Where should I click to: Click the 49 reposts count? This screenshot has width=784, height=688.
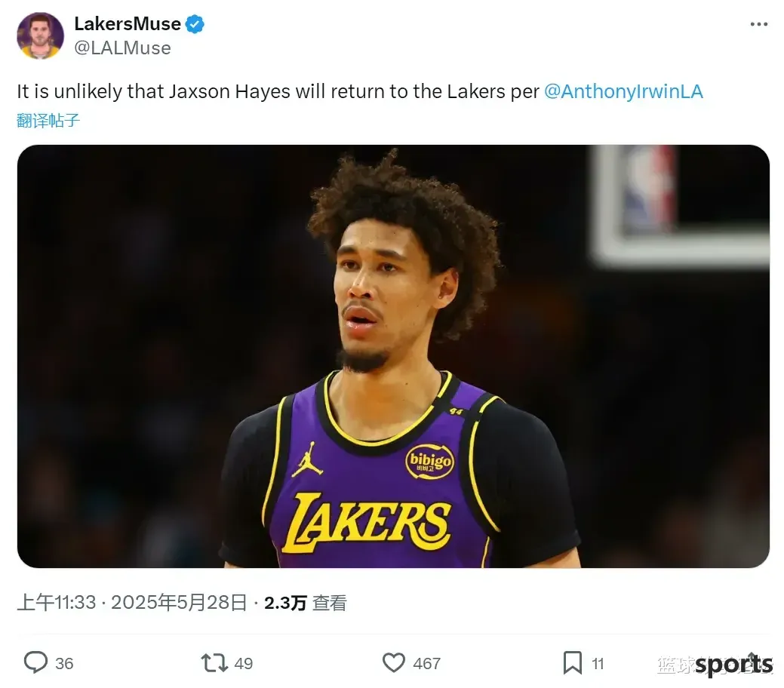click(244, 664)
